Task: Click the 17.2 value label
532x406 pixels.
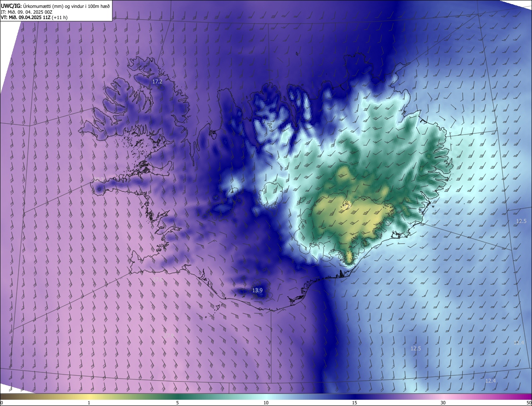Action: [x=157, y=82]
